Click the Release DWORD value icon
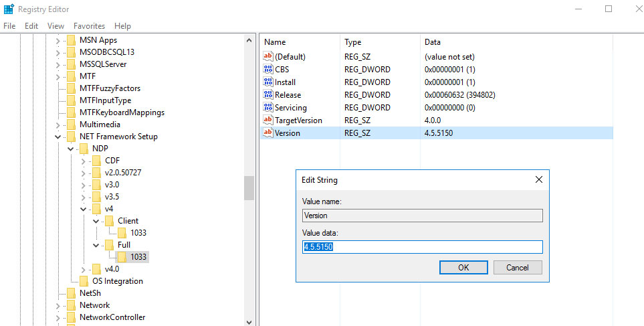Screen dimensions: 644x326 [268, 94]
